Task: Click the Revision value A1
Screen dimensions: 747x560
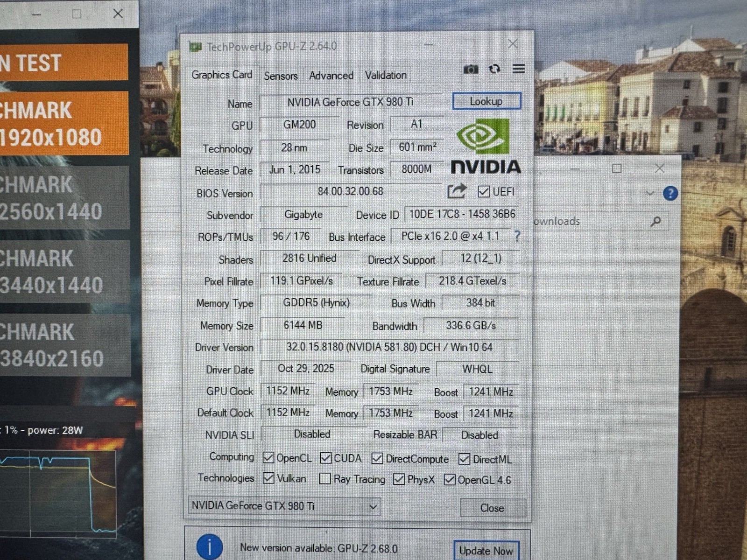Action: coord(416,124)
